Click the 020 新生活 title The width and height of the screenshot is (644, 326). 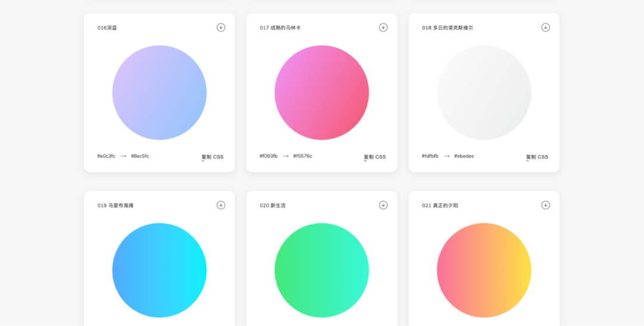[273, 205]
